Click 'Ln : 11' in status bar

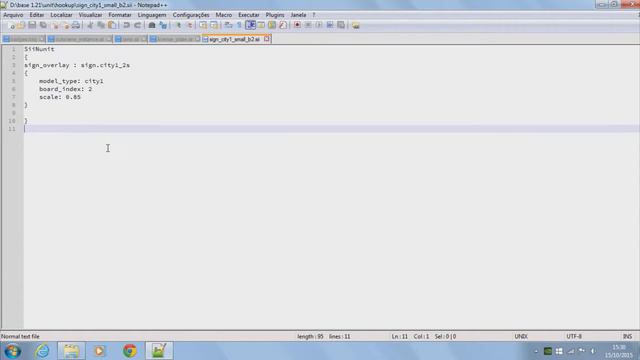tap(400, 336)
